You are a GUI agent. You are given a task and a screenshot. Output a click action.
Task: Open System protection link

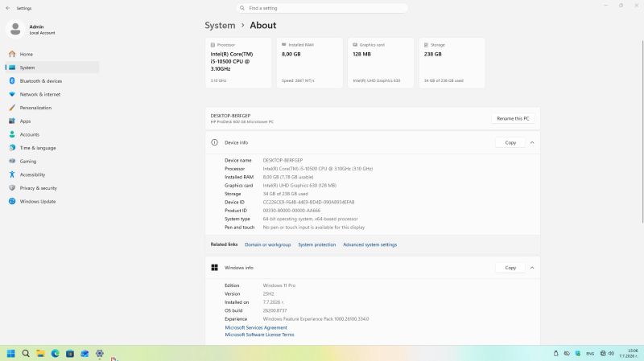pos(316,244)
